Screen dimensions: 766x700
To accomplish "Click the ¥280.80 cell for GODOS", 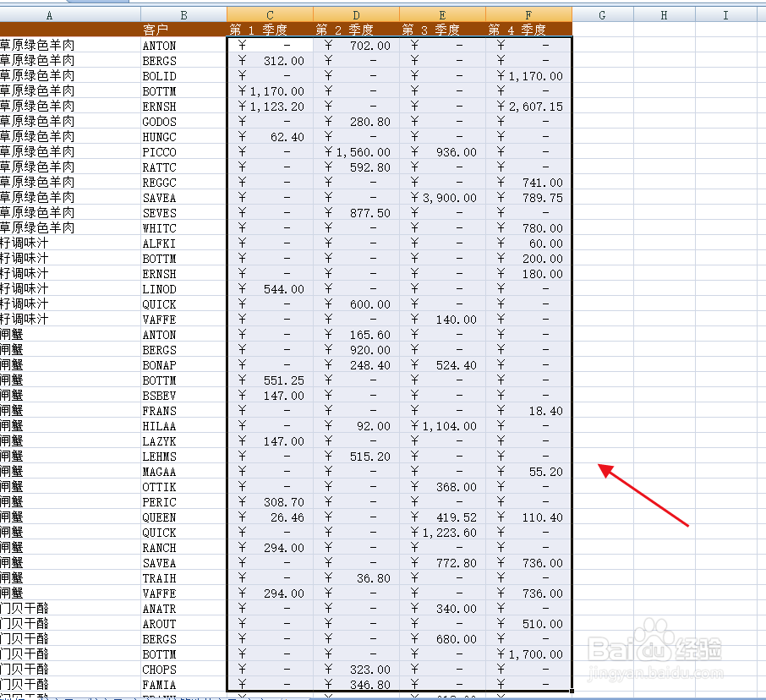I will [356, 122].
